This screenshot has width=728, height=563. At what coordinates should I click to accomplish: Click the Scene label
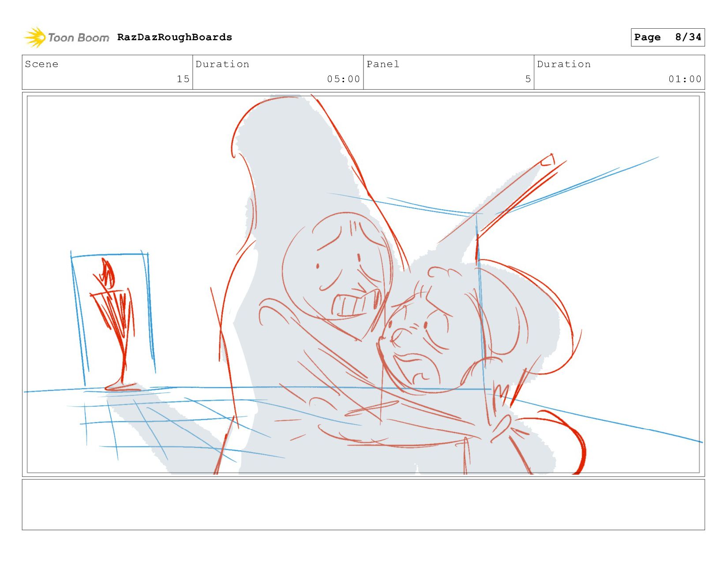click(41, 64)
